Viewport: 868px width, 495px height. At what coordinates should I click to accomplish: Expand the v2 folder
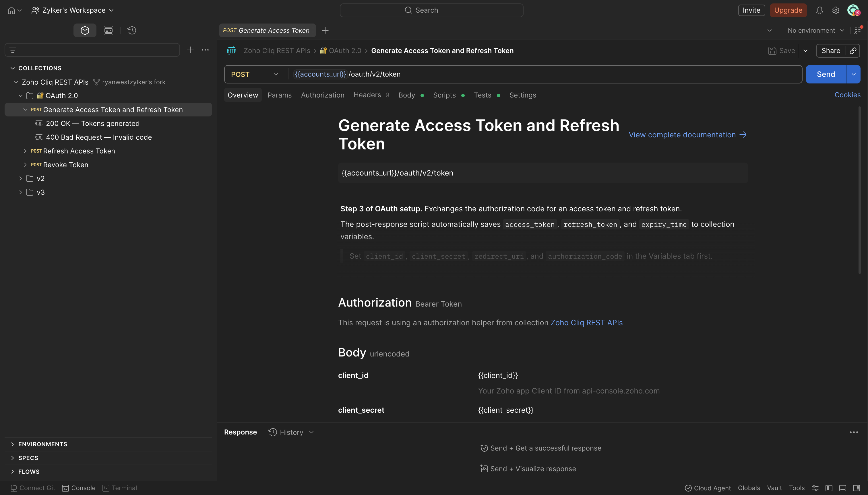pos(20,178)
